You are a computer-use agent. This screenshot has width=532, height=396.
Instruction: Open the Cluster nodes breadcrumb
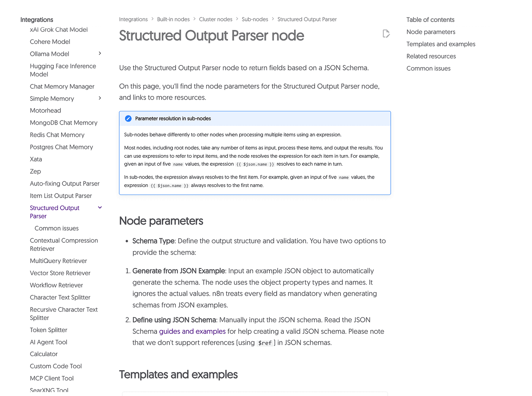(x=215, y=19)
